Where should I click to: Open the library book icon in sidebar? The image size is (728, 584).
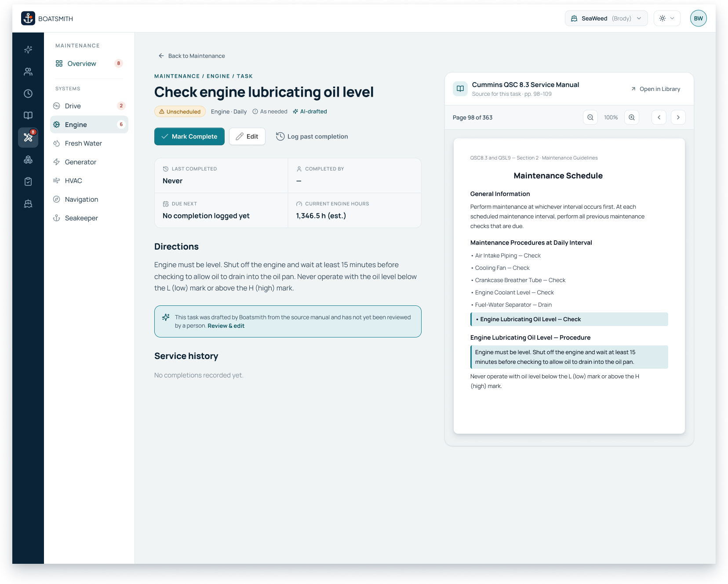pos(28,116)
